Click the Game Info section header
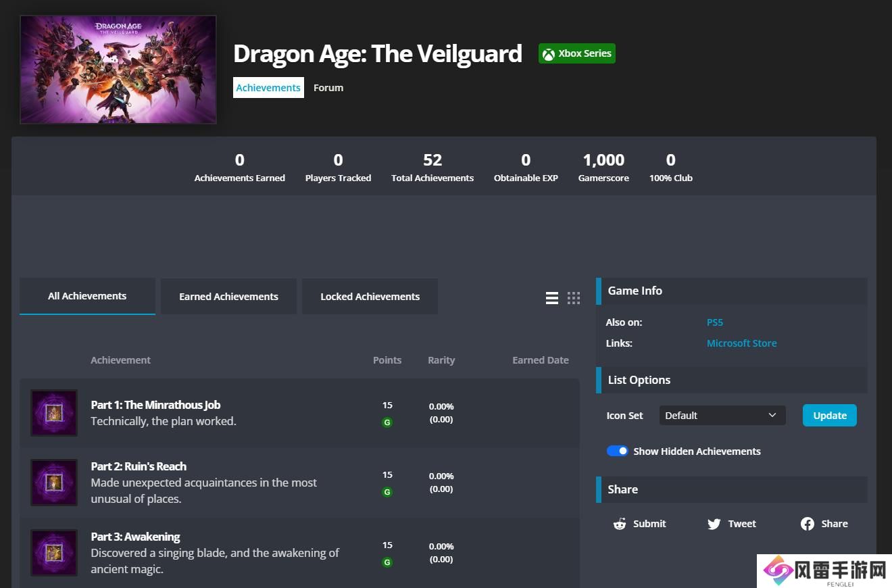This screenshot has height=588, width=892. point(732,291)
